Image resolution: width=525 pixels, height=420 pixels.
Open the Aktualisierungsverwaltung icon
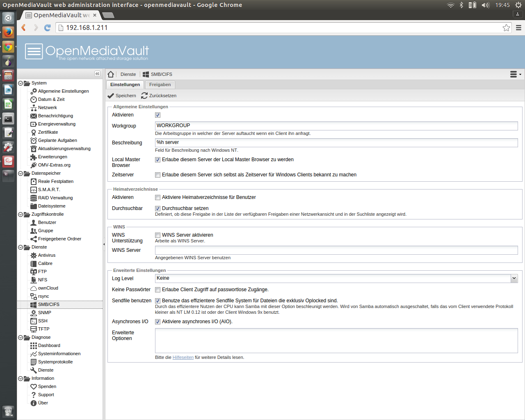click(34, 148)
